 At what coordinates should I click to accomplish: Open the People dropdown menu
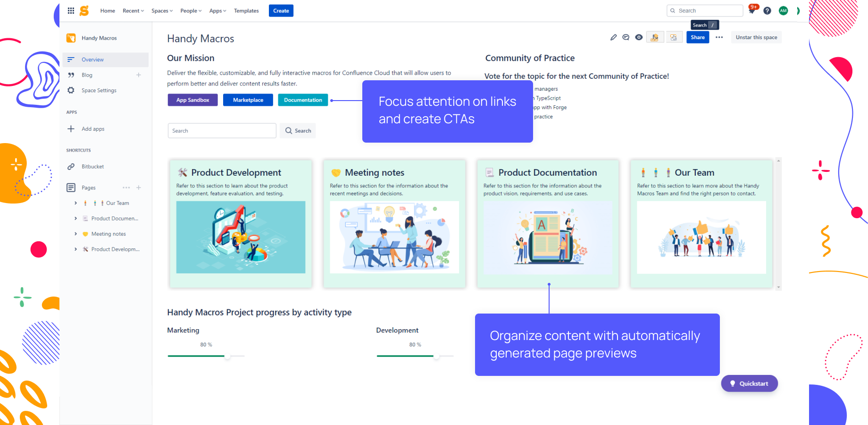191,11
